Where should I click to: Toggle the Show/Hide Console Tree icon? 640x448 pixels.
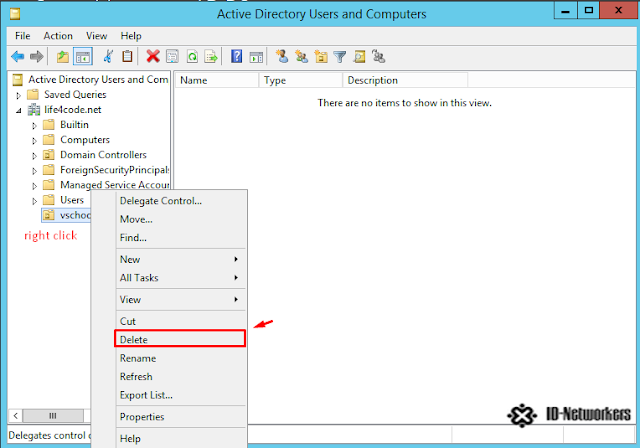click(x=83, y=56)
